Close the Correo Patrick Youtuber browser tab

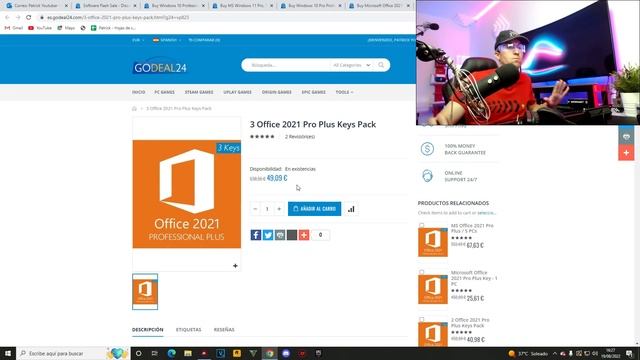coord(67,6)
